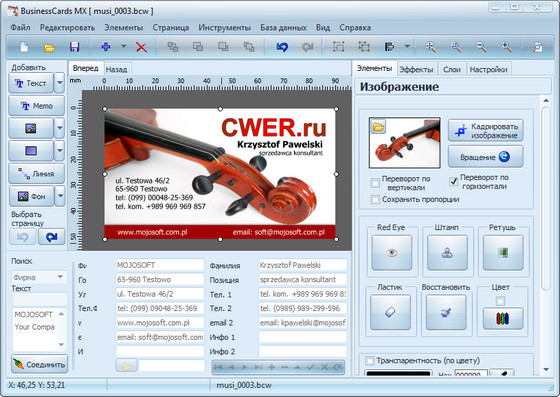Tick the small checkbox under Цвет
Viewport: 560px width, 397px height.
(500, 301)
